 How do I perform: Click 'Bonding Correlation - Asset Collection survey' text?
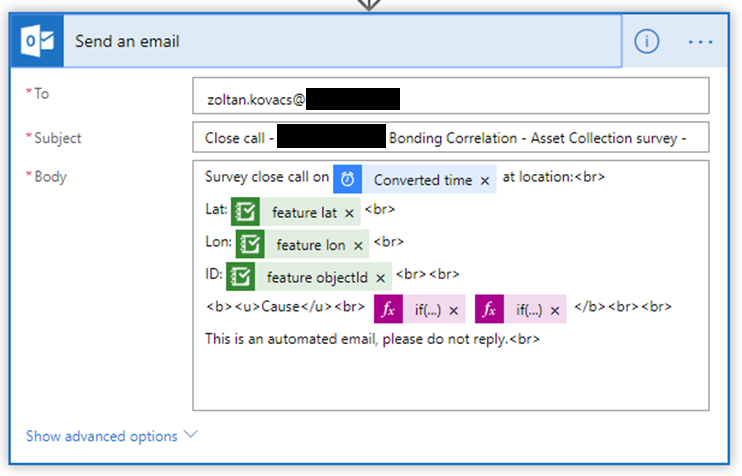[x=533, y=138]
